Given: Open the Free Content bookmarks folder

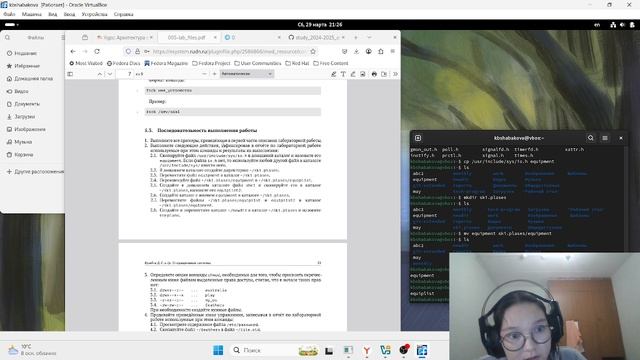Looking at the screenshot, I should tap(331, 63).
